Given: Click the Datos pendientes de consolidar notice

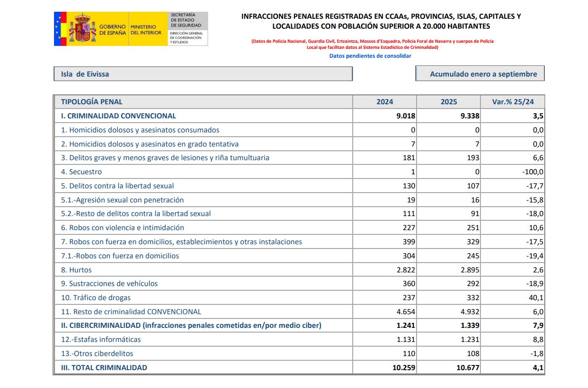Looking at the screenshot, I should [370, 56].
